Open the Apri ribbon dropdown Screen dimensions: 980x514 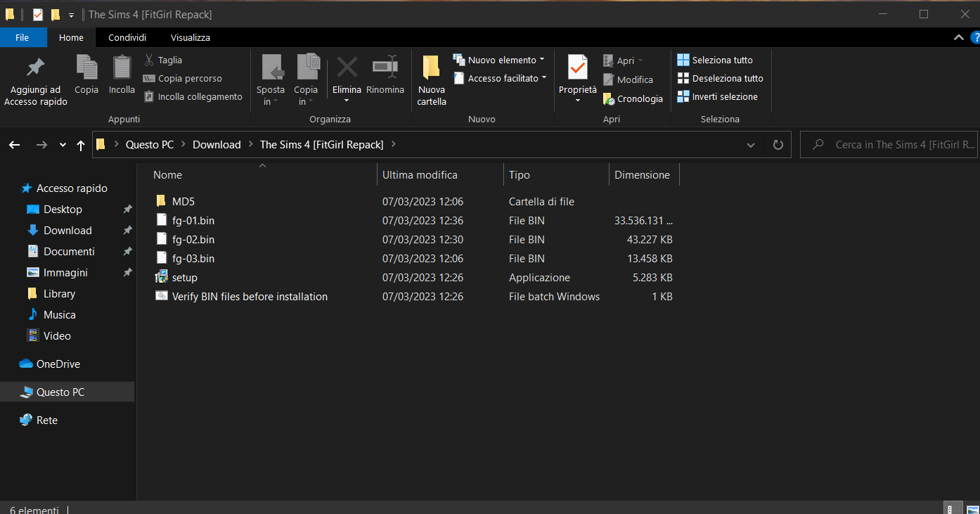click(624, 60)
